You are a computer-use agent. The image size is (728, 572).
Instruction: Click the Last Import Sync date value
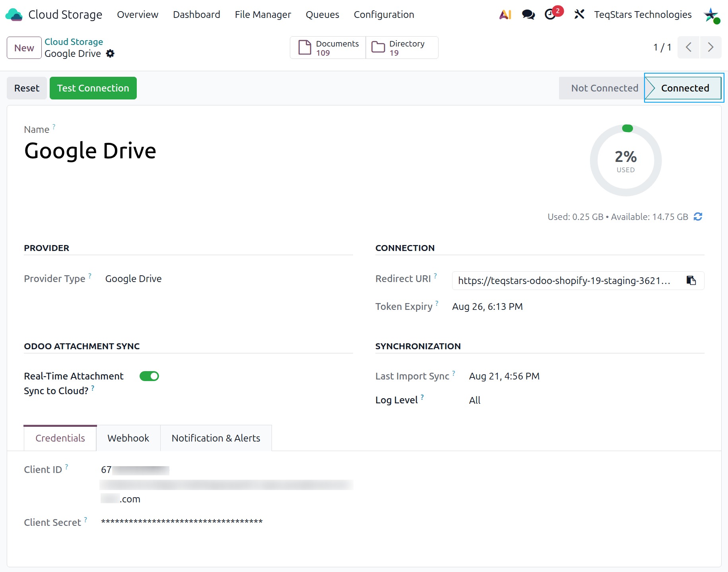coord(504,376)
